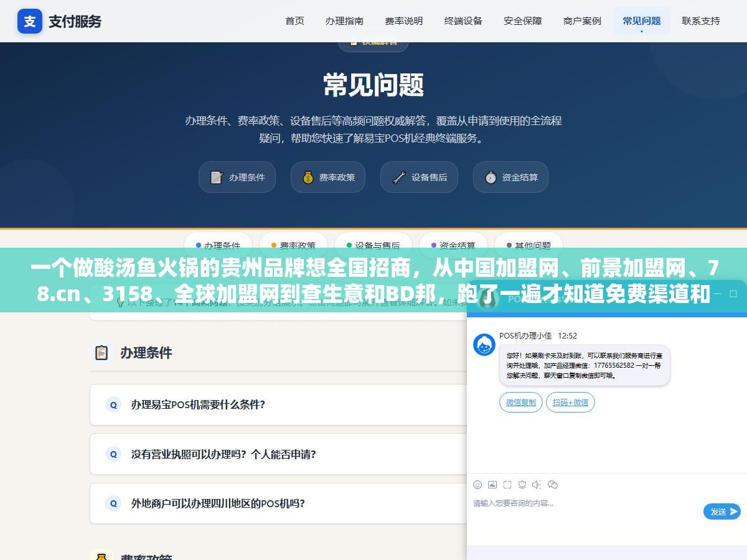Select 安全保障 in the top menu
This screenshot has height=560, width=747.
523,21
